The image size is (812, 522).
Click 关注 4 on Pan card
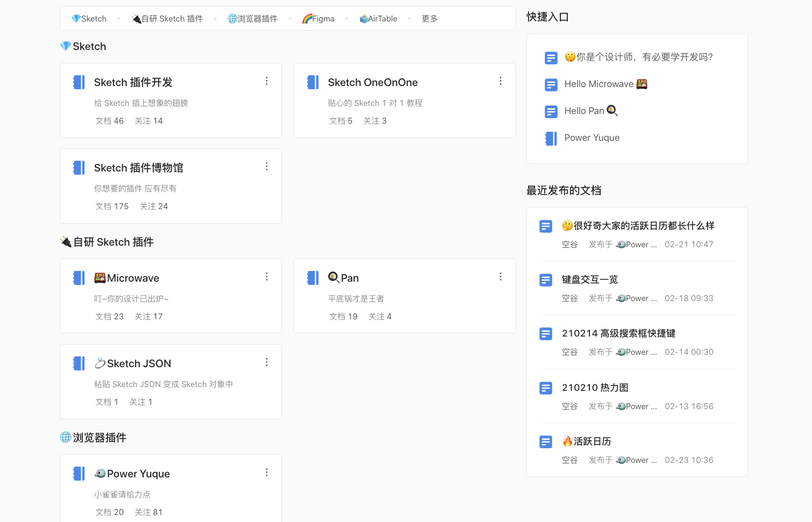point(380,317)
